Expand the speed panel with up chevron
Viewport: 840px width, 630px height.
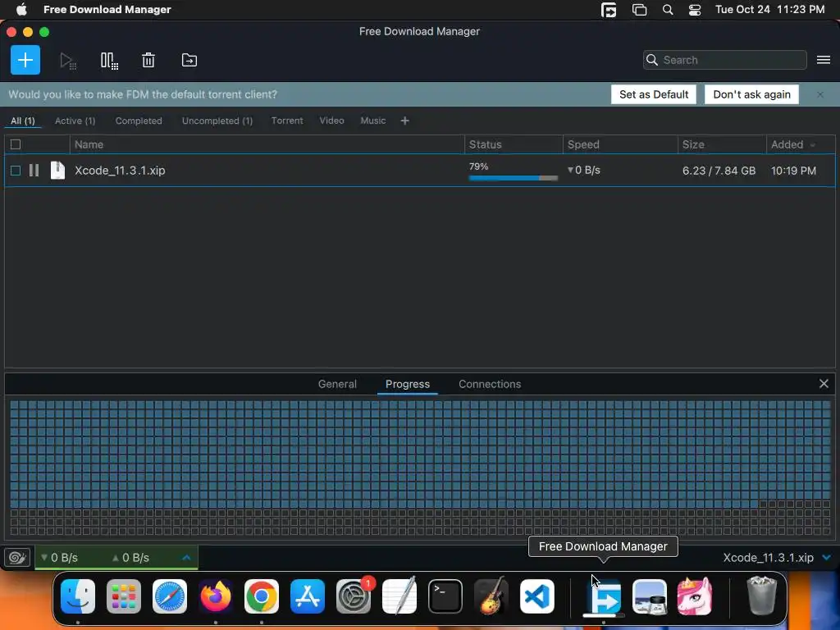pyautogui.click(x=186, y=558)
